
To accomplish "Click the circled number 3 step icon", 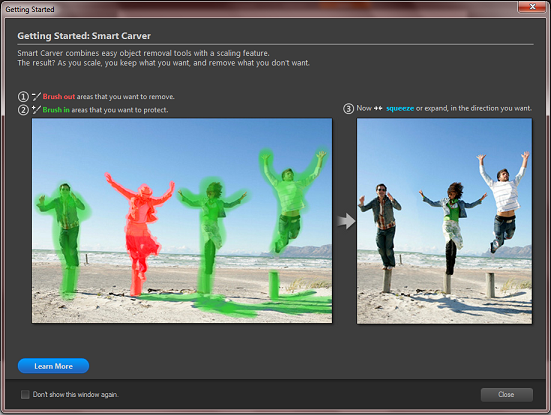I will tap(348, 109).
